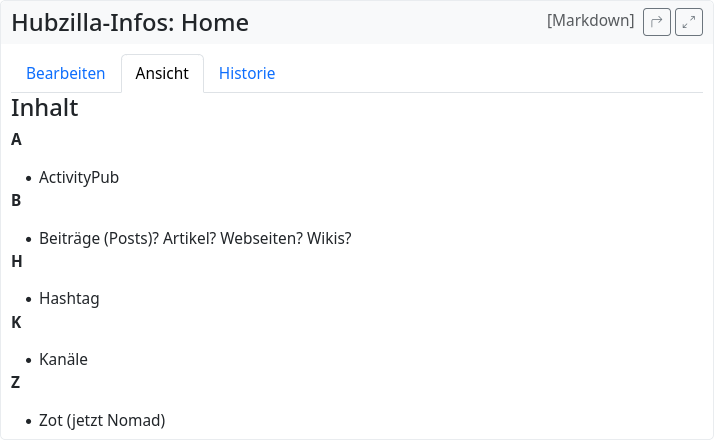
Task: Open the Beiträge (Posts)? Artikel? entry
Action: click(x=195, y=238)
